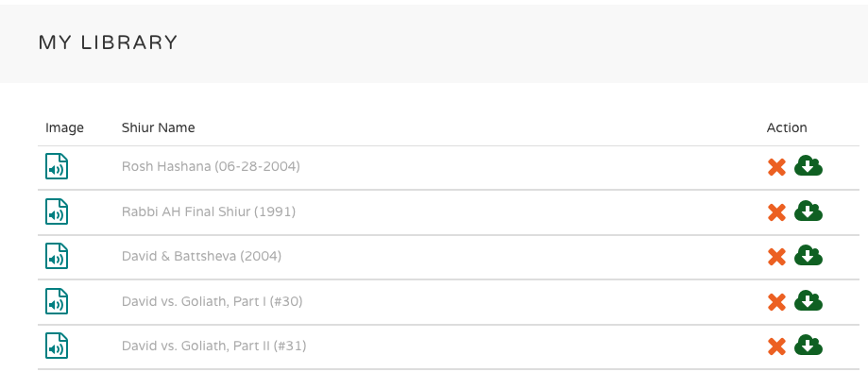
Task: Remove David & Battsheva from library
Action: point(776,257)
